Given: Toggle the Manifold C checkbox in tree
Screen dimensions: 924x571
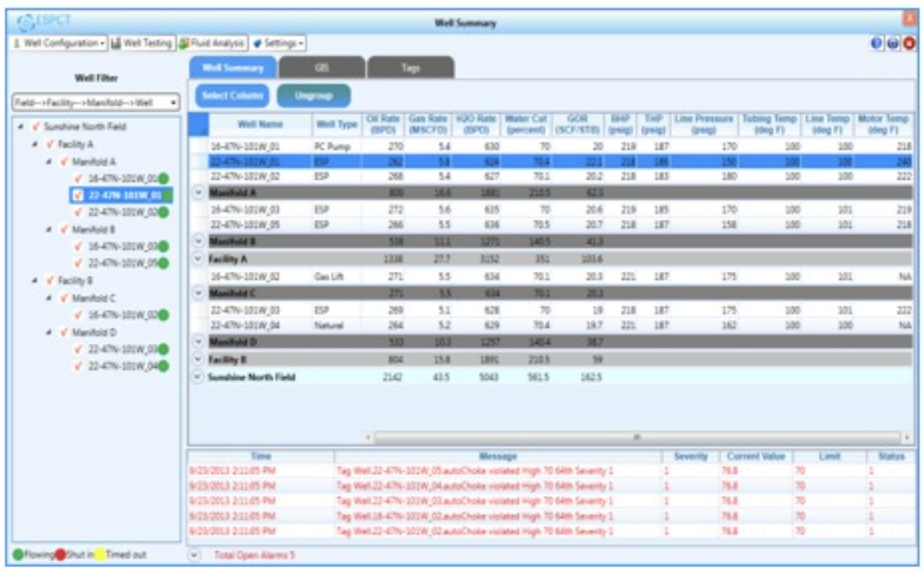Looking at the screenshot, I should [64, 298].
